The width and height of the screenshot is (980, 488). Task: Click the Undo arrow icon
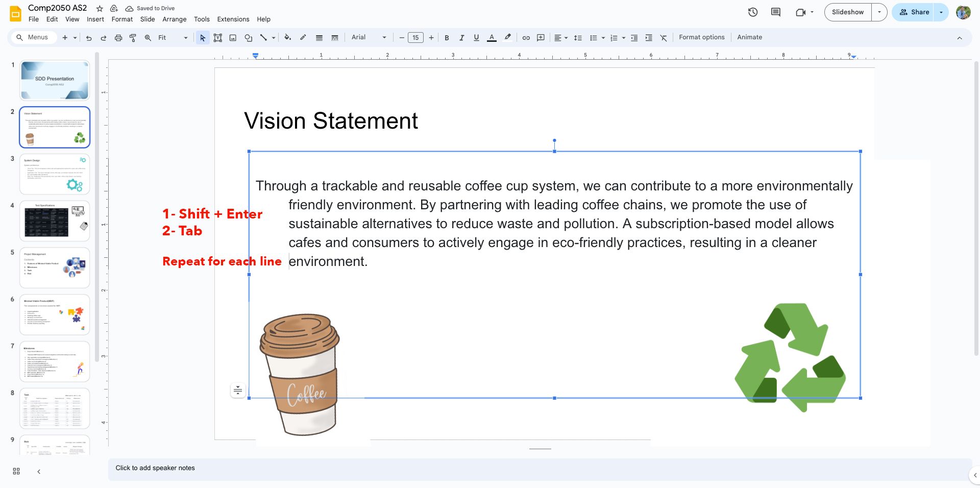tap(89, 38)
